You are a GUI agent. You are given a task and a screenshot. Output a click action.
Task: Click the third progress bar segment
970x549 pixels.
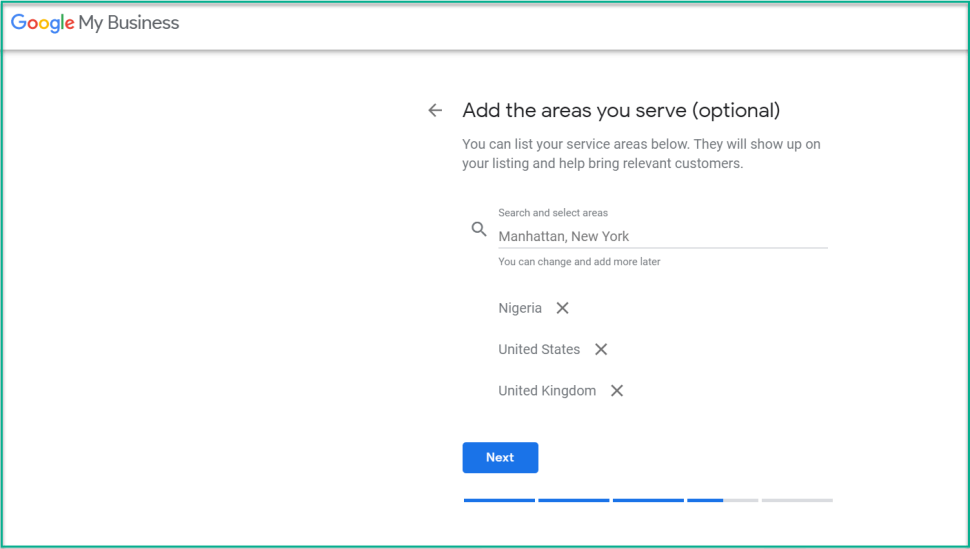[648, 500]
